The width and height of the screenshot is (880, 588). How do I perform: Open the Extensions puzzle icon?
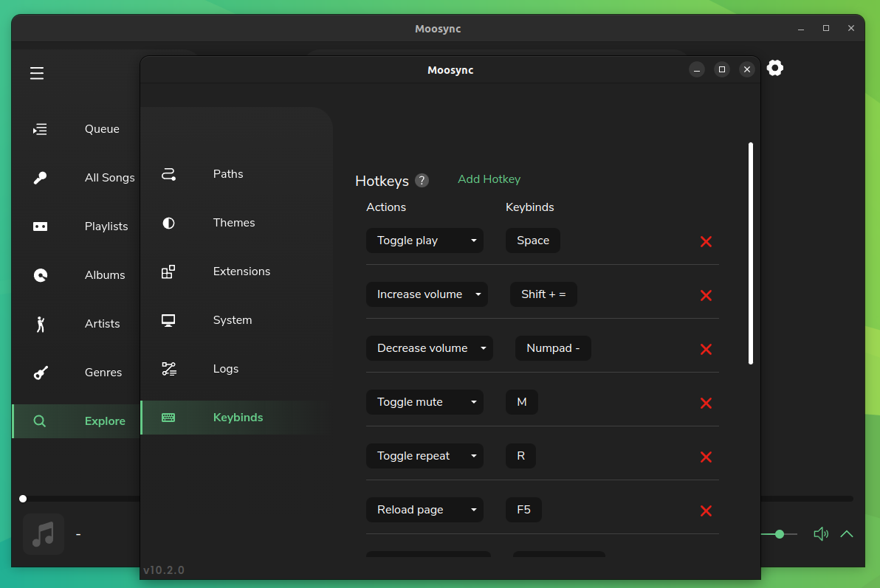168,271
